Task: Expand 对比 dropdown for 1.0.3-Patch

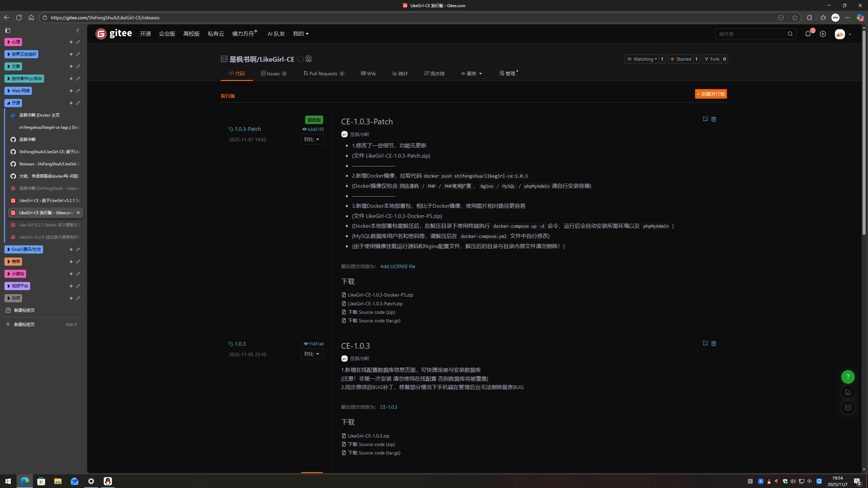Action: (x=312, y=139)
